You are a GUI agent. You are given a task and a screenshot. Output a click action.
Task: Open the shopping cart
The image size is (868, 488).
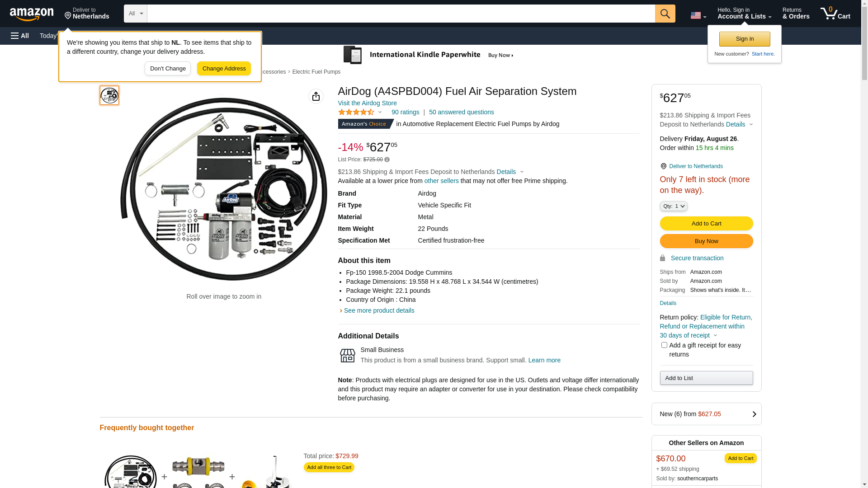tap(835, 14)
